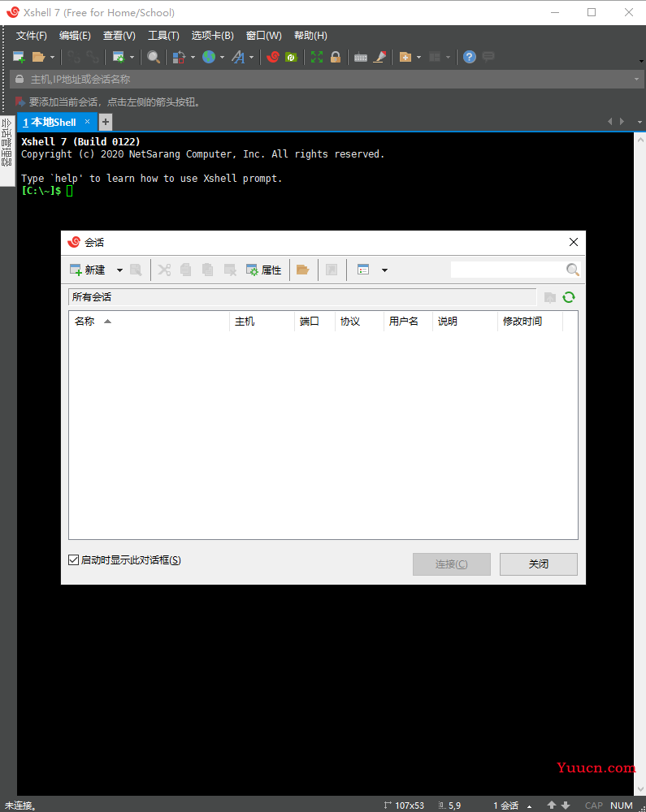Click the 属性 button in the 会话 dialog
646x812 pixels.
pyautogui.click(x=264, y=270)
